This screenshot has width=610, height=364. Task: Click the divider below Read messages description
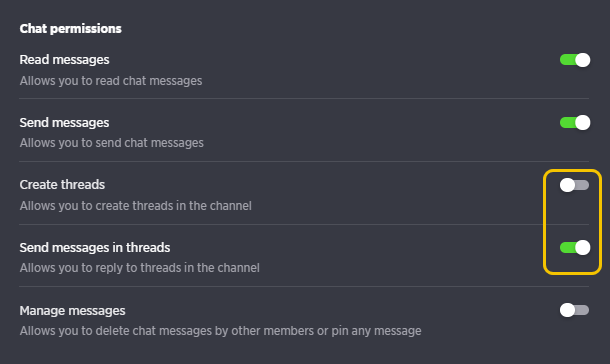pos(304,99)
